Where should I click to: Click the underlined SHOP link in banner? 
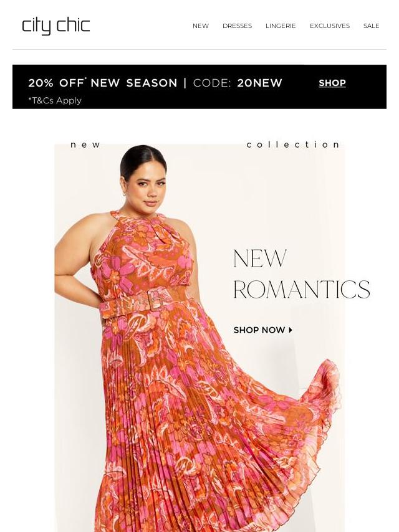(x=332, y=83)
